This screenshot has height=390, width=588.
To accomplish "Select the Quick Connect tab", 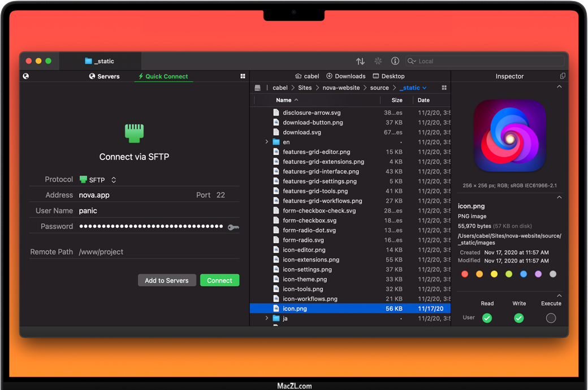I will pos(163,76).
